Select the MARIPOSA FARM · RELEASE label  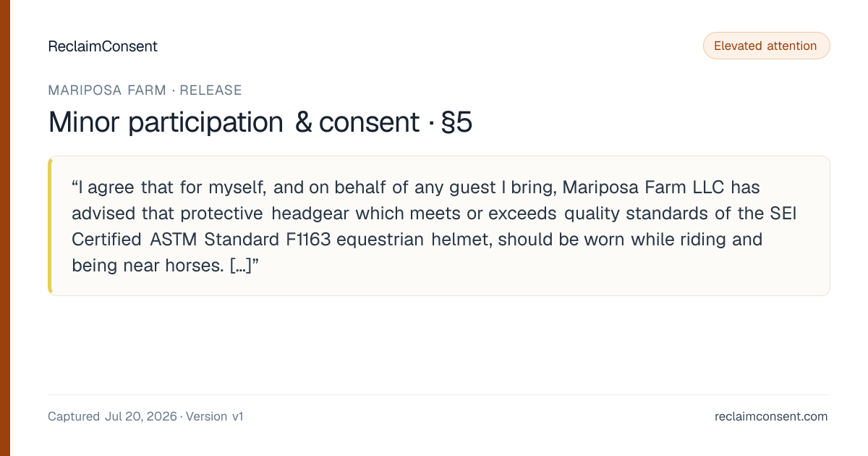point(145,90)
